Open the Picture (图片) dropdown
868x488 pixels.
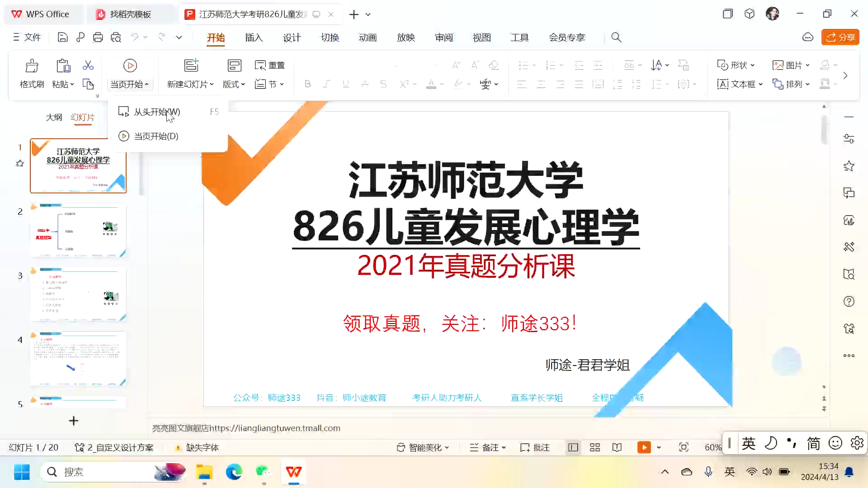click(791, 65)
